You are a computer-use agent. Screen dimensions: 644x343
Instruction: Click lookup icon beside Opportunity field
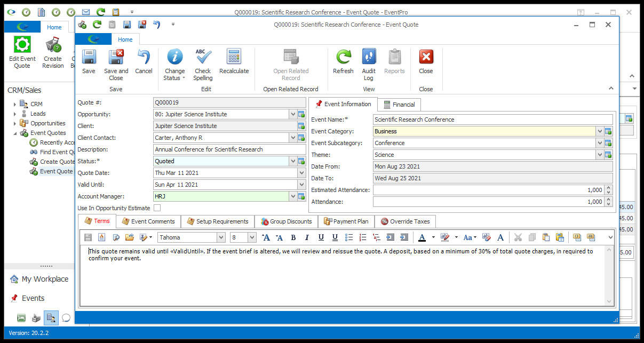[301, 114]
